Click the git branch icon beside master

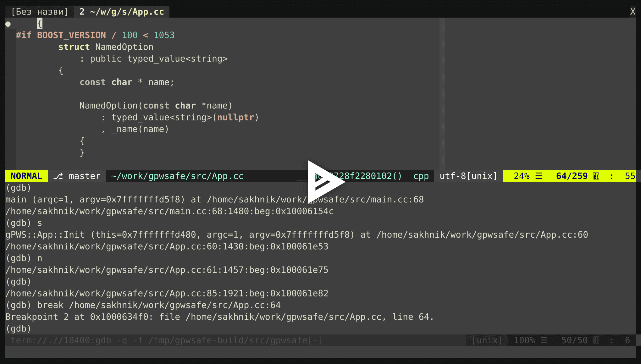click(58, 176)
